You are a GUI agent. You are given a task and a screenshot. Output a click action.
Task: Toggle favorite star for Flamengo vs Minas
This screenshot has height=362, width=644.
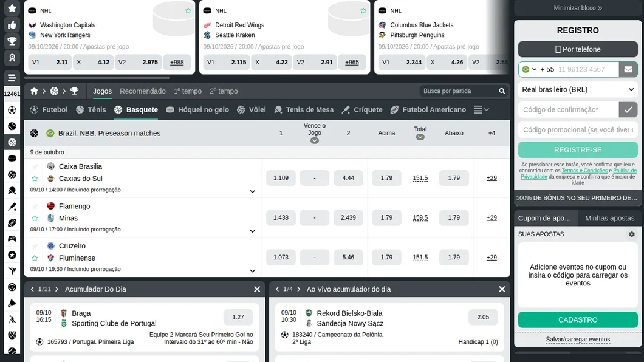35,218
